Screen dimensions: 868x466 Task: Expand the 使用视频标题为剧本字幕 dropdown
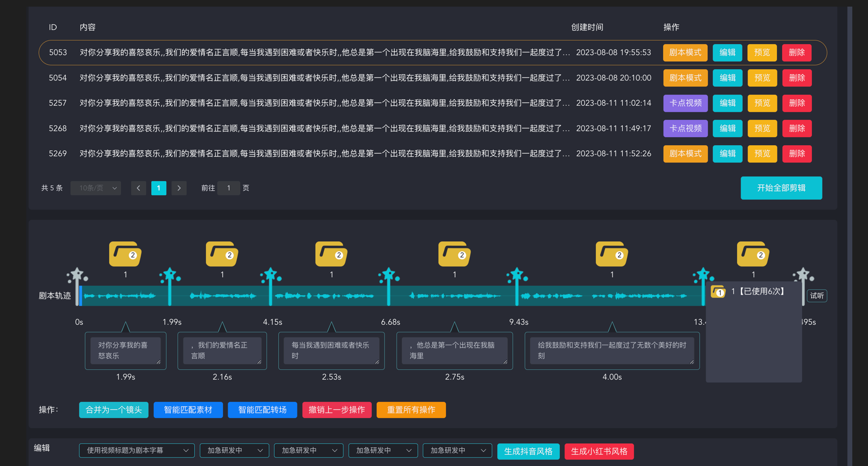pyautogui.click(x=136, y=450)
